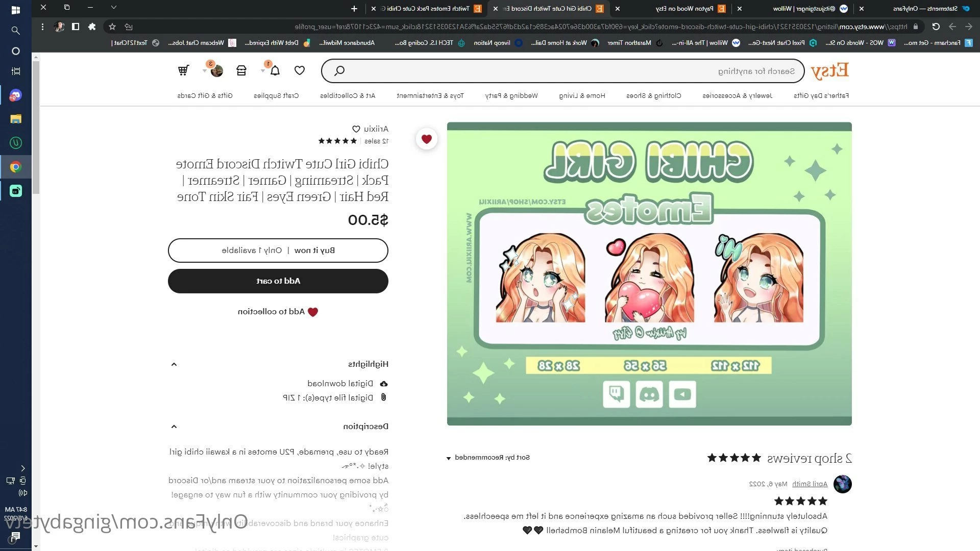Screen dimensions: 980x551
Task: Open Gifts & Gift Cards category
Action: [x=205, y=95]
